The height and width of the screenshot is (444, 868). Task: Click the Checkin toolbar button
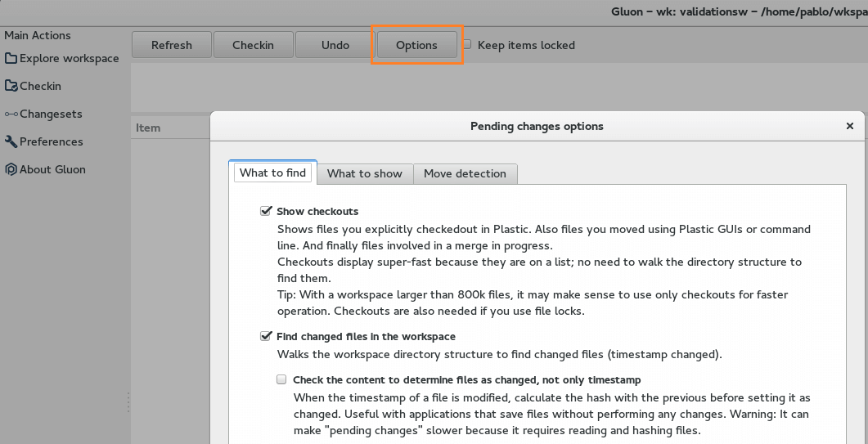click(x=253, y=45)
